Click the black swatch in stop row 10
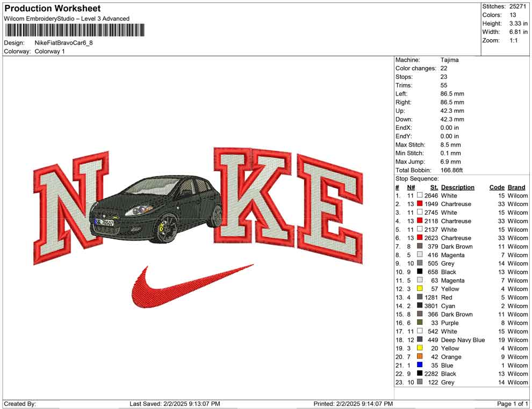 tap(420, 272)
